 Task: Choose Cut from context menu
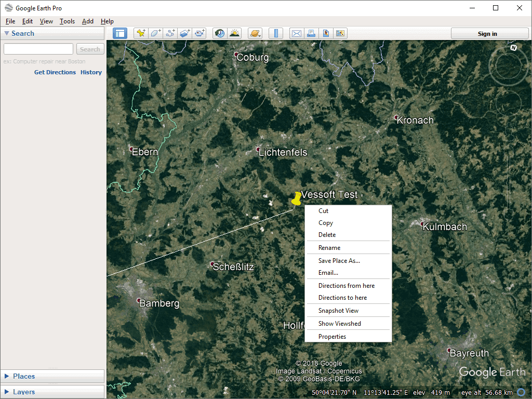348,211
